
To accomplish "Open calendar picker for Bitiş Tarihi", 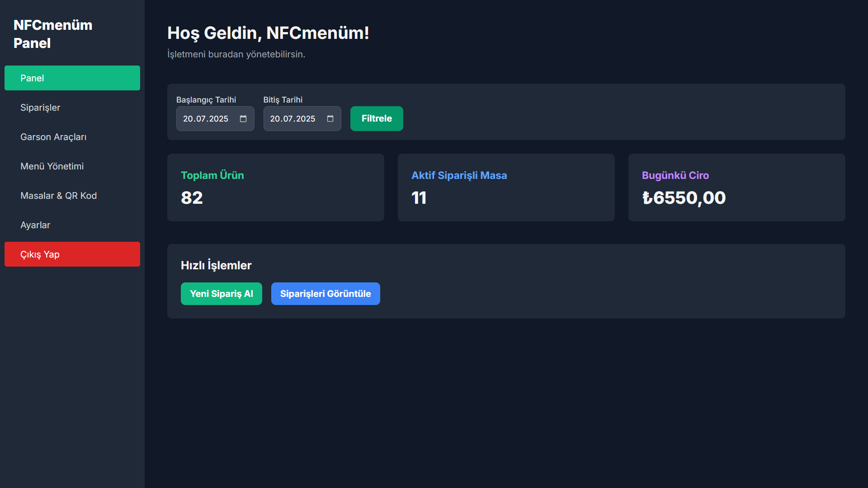I will [x=330, y=119].
